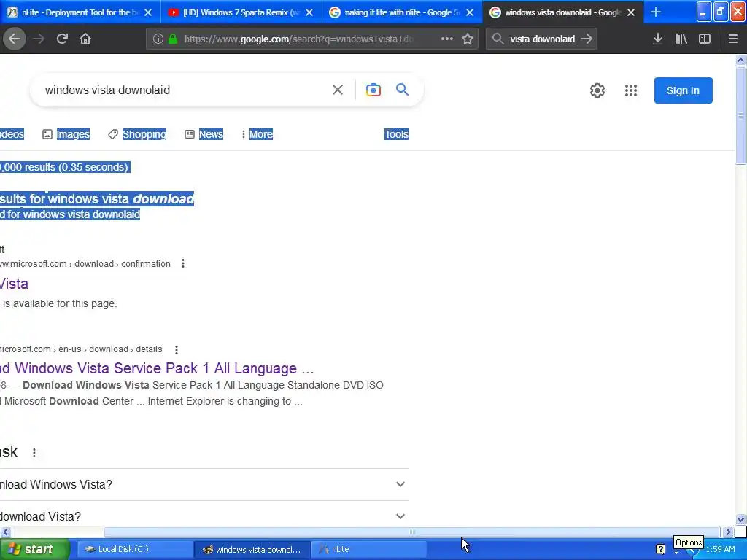Open the Downloads arrow in toolbar
The image size is (747, 560).
(x=657, y=39)
